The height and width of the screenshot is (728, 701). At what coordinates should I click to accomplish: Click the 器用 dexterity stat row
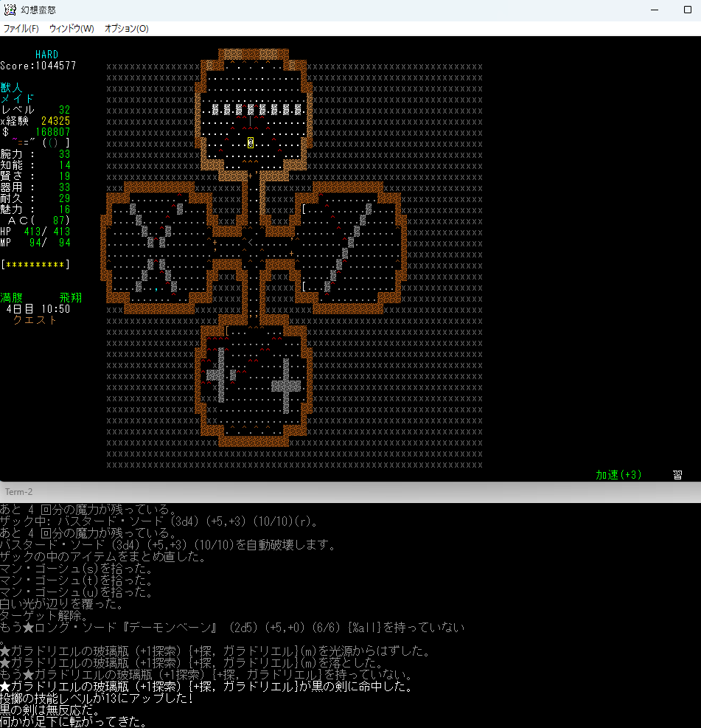(35, 187)
